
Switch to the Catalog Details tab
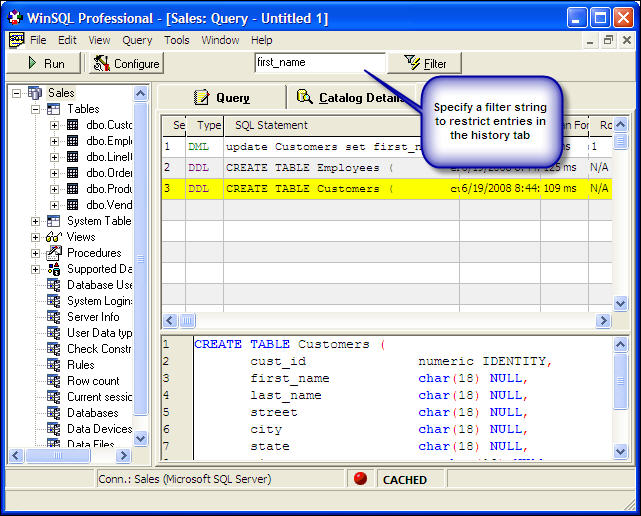click(x=352, y=98)
